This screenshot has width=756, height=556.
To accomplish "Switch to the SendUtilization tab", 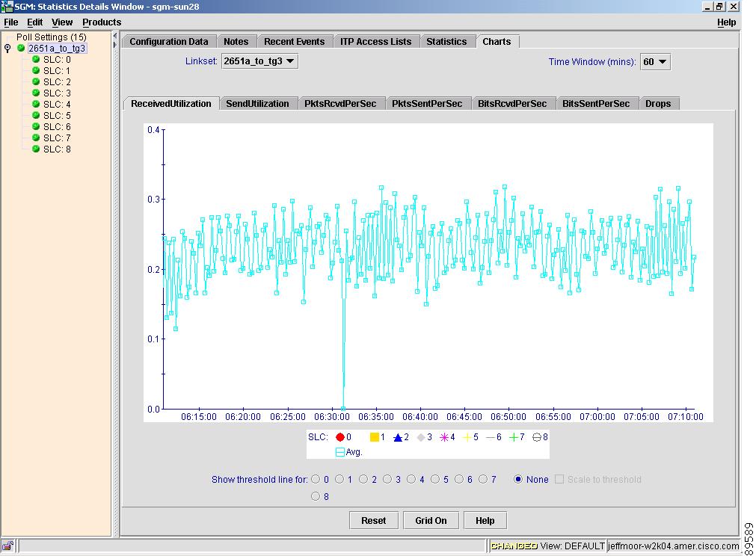I will (x=257, y=104).
